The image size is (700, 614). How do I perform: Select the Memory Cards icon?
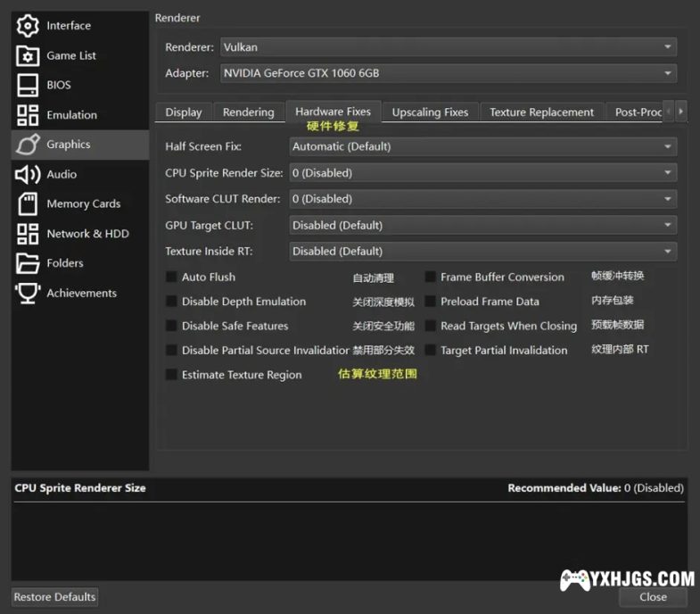[29, 203]
